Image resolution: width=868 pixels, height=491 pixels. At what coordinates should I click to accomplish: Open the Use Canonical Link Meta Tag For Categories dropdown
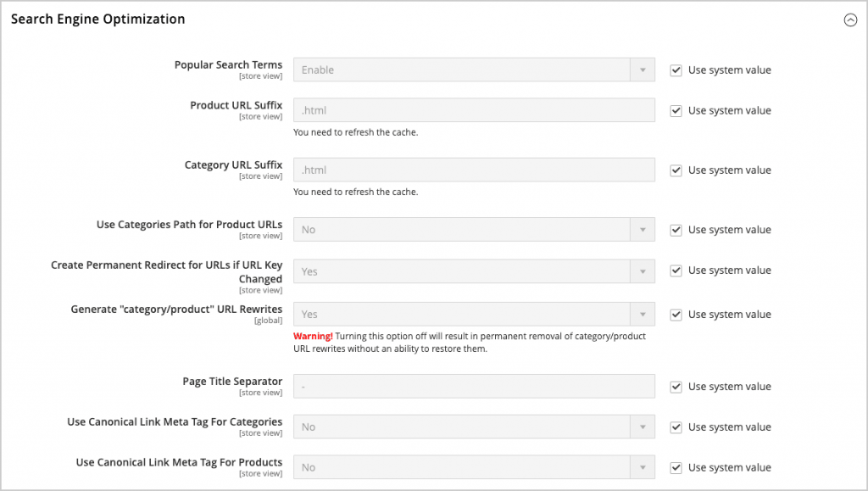click(473, 427)
